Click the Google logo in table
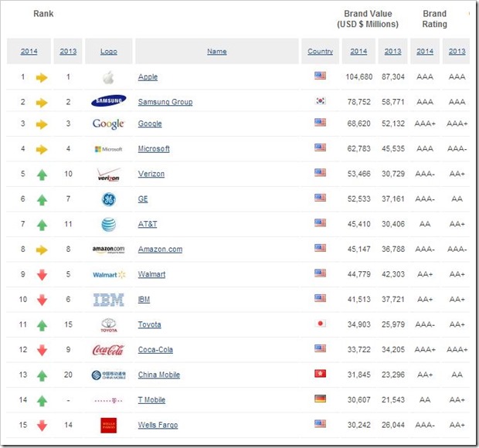479x448 pixels. (108, 124)
